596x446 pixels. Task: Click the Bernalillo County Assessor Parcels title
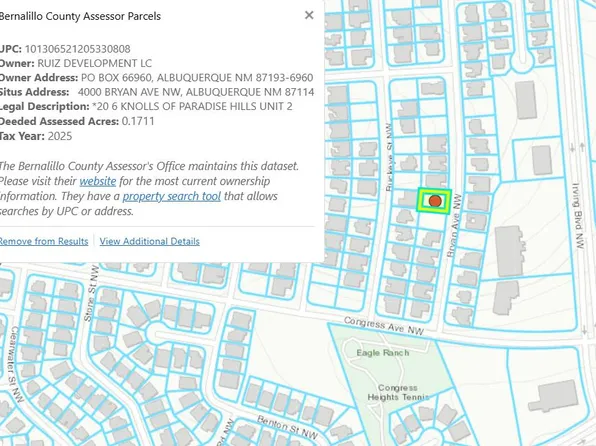point(80,16)
